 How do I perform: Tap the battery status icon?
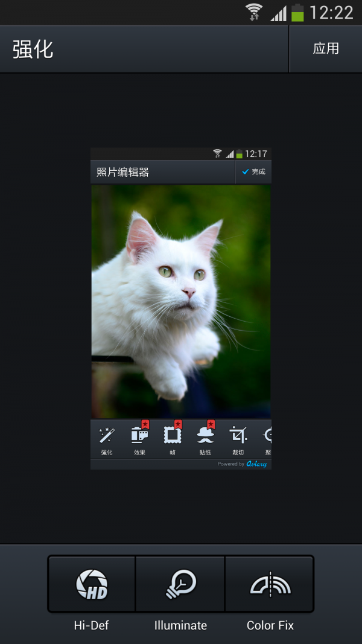point(297,12)
